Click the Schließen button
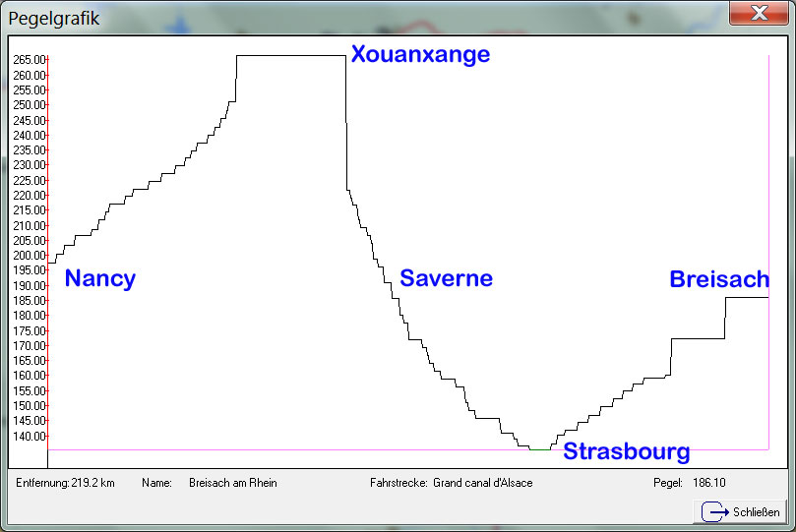796x532 pixels. (x=740, y=511)
